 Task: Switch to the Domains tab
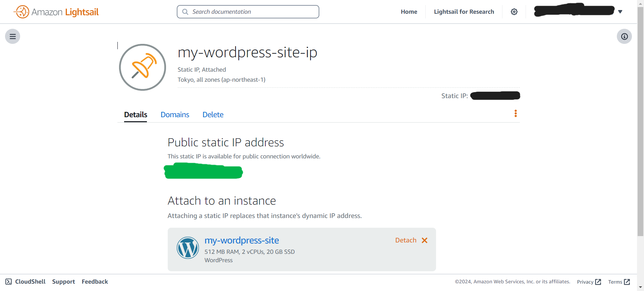coord(175,115)
